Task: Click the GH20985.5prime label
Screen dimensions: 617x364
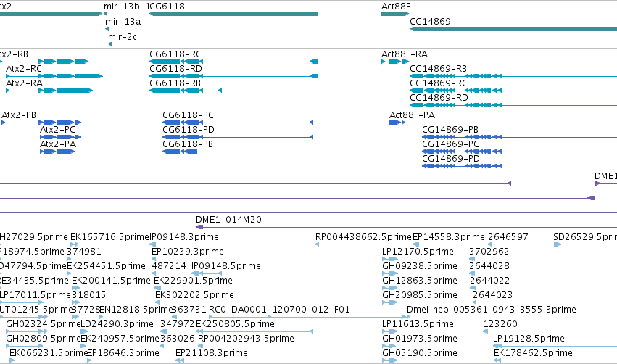Action: (x=420, y=296)
